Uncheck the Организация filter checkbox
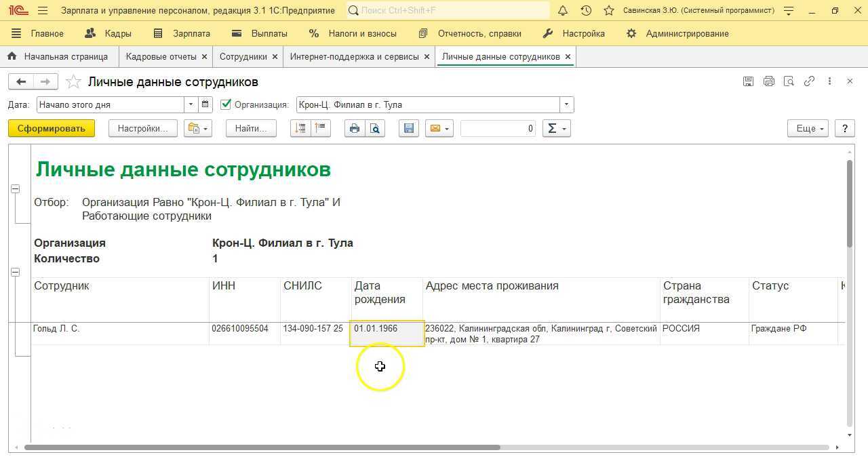 point(226,104)
